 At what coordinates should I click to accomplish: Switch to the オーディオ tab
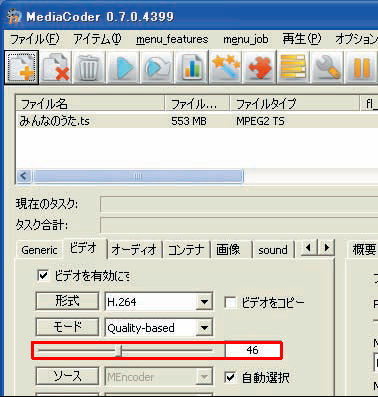(x=134, y=249)
